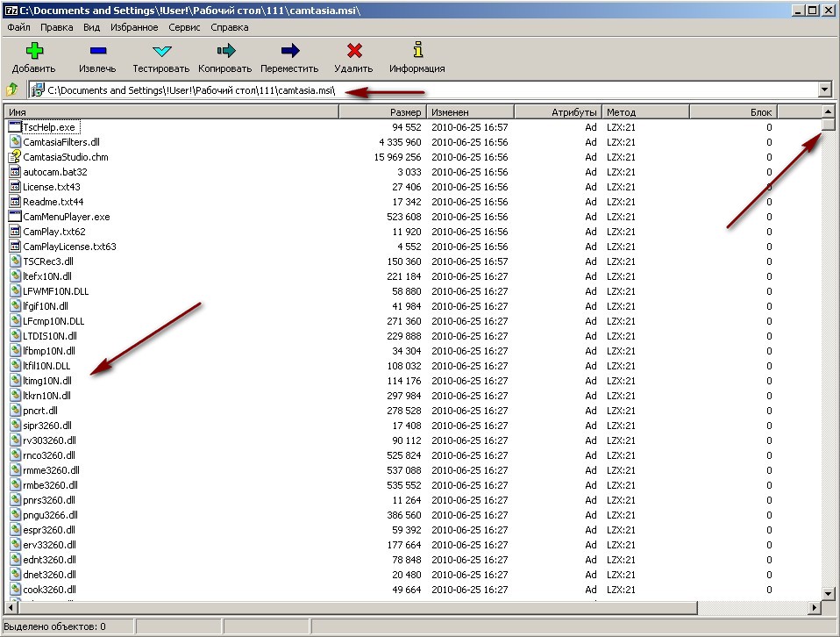
Task: Open the address bar path dropdown
Action: [x=825, y=89]
